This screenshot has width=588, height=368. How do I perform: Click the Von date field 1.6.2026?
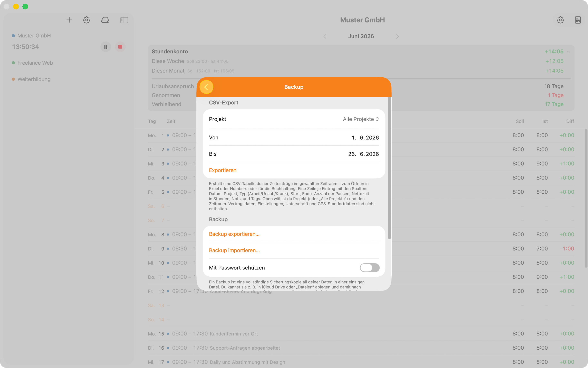pos(365,138)
